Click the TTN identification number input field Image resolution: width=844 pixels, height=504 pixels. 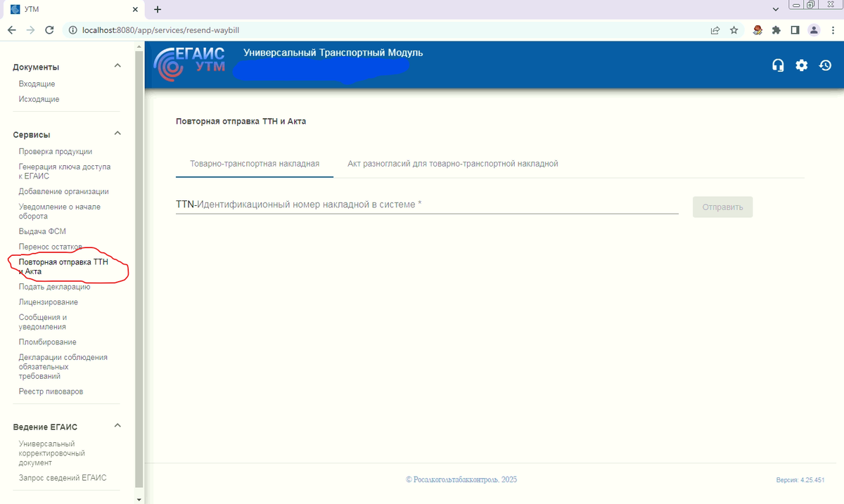422,205
